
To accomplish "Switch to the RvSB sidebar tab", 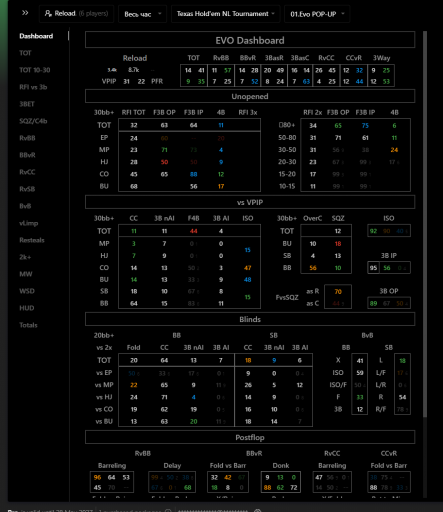I will pos(27,189).
